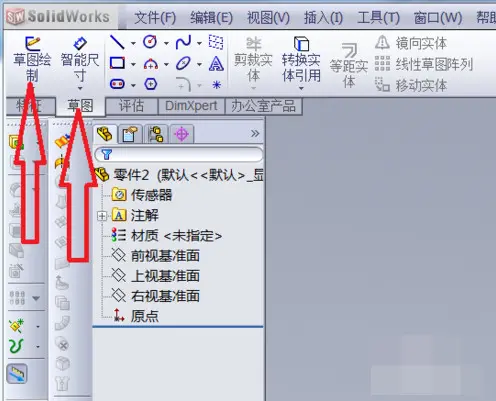The height and width of the screenshot is (401, 496).
Task: Select the sketch Point tool (asterisk)
Action: (x=217, y=85)
